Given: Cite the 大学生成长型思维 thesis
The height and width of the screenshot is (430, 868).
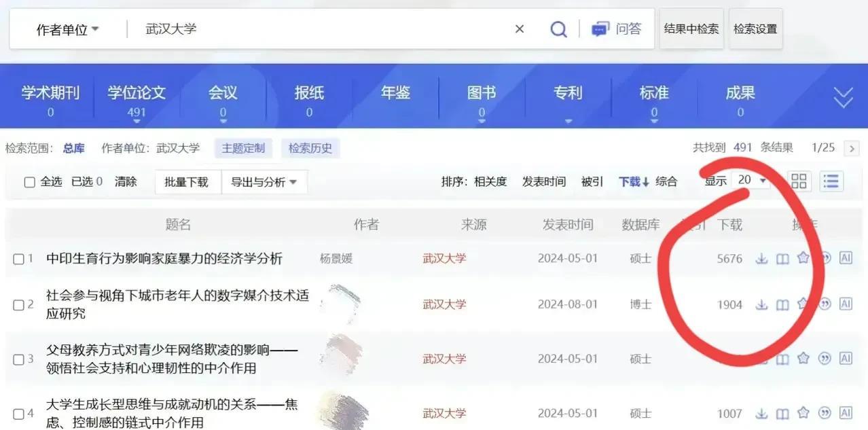Looking at the screenshot, I should pyautogui.click(x=825, y=413).
